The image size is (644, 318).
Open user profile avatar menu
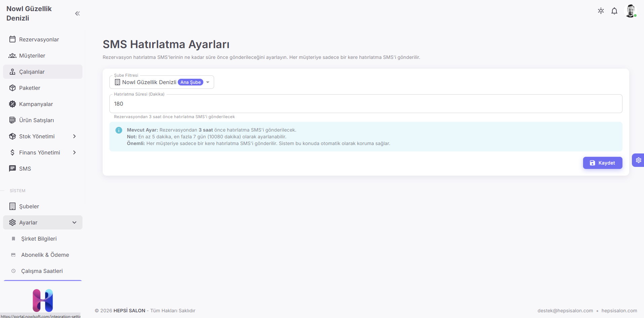630,11
